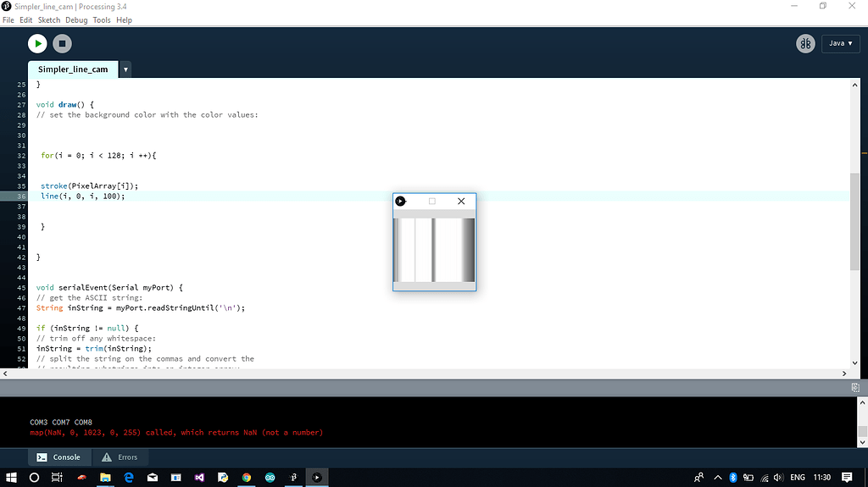868x487 pixels.
Task: Click the line 'void draw() {'
Action: [x=64, y=104]
